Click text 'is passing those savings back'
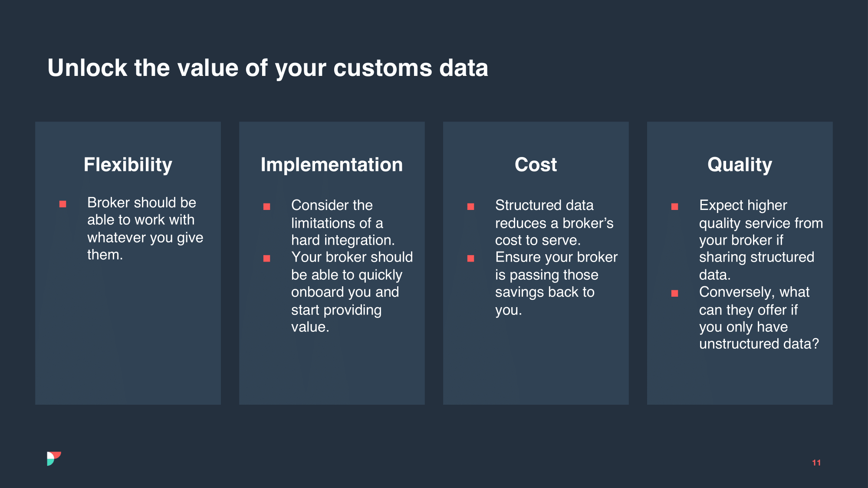The width and height of the screenshot is (868, 488). point(547,283)
